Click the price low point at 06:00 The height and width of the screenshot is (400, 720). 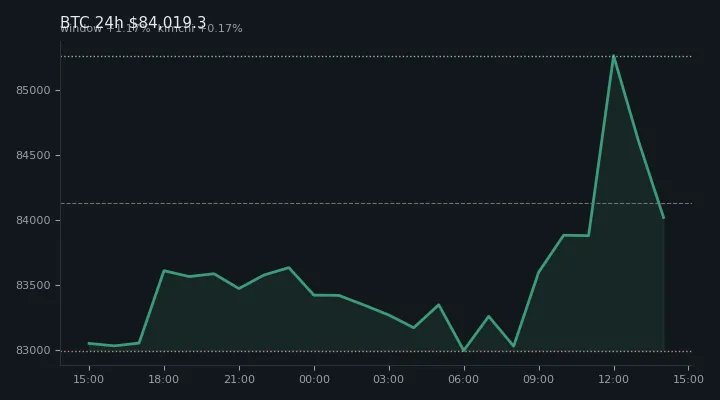(x=464, y=350)
